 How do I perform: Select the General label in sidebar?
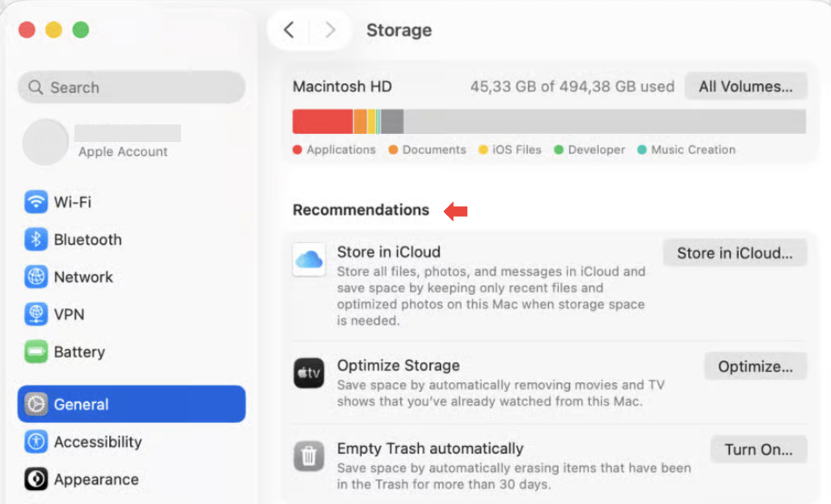81,404
